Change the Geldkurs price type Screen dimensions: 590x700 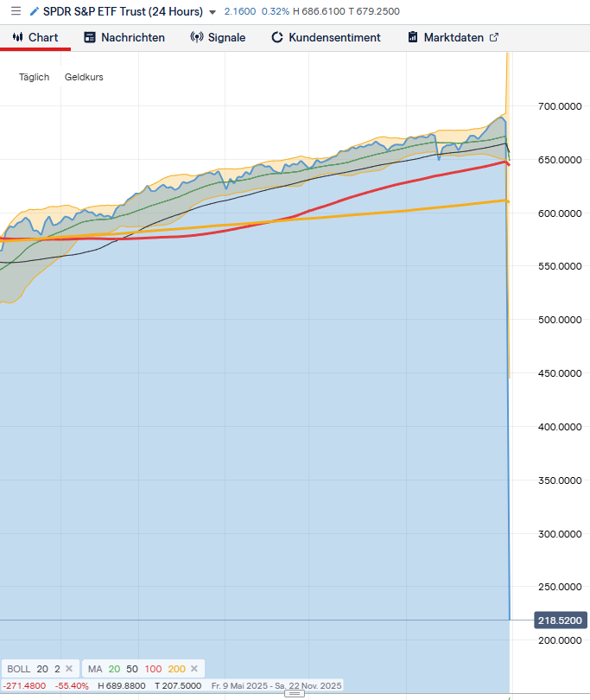coord(84,77)
